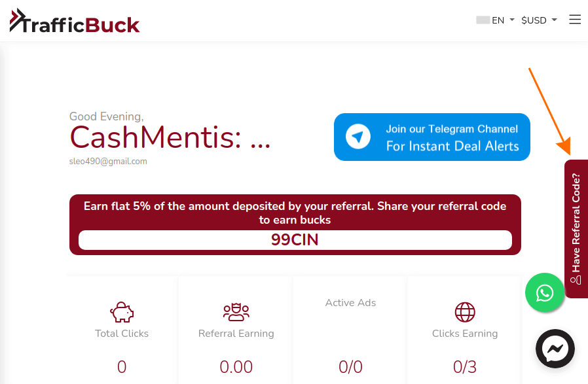Click the globe Clicks Earning icon
Viewport: 588px width, 384px height.
coord(465,312)
